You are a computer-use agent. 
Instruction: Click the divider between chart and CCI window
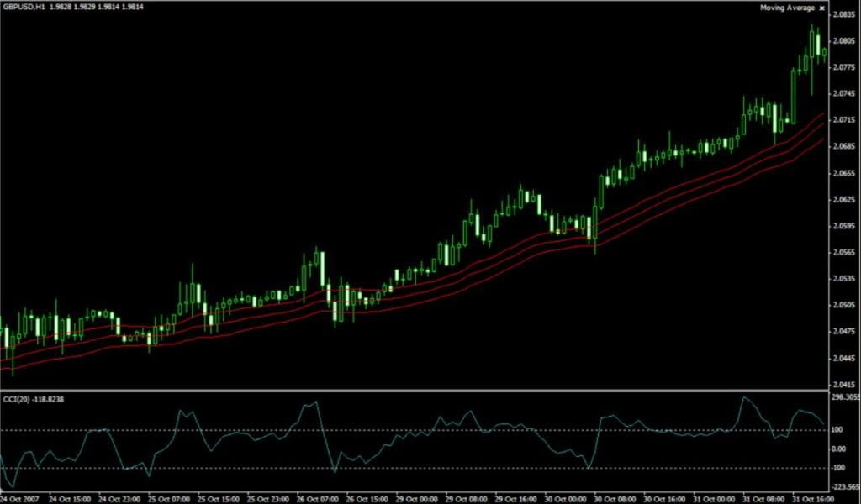tap(420, 388)
